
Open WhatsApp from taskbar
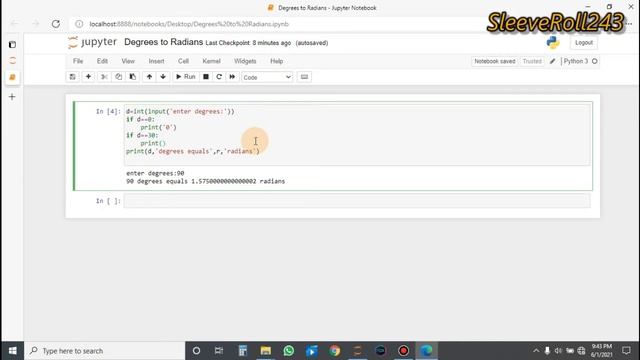coord(289,351)
